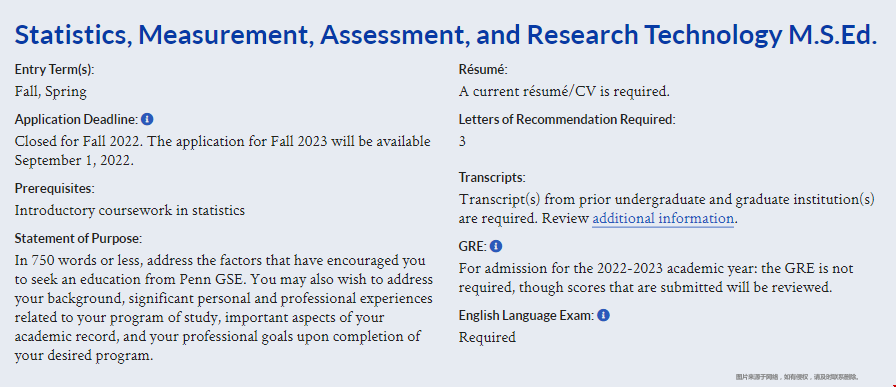896x387 pixels.
Task: Click the Statistics, Measurement program title heading
Action: [445, 35]
